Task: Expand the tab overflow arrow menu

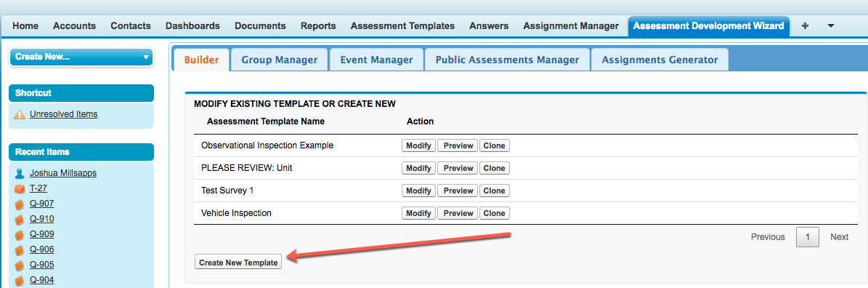Action: (x=830, y=26)
